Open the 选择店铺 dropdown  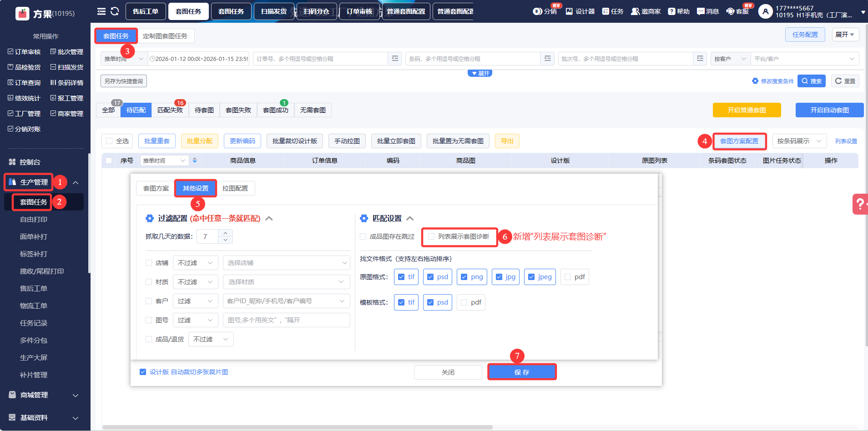286,263
